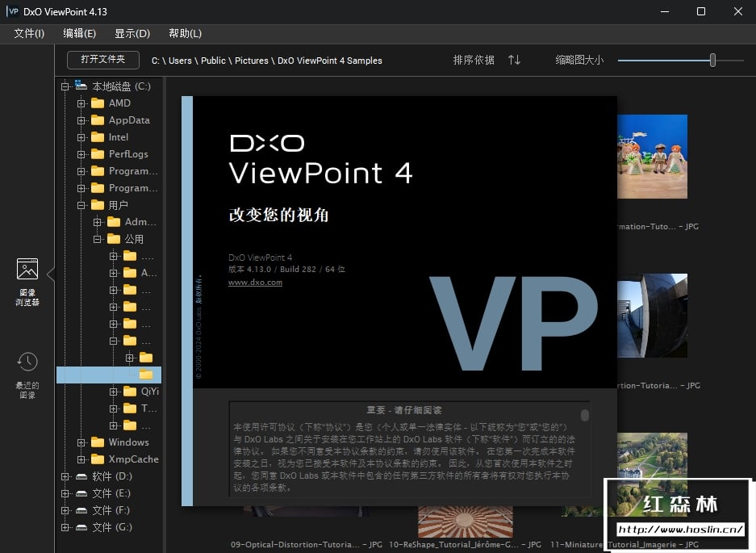Expand the 软件 (D:) drive node
The image size is (756, 553).
pos(65,477)
